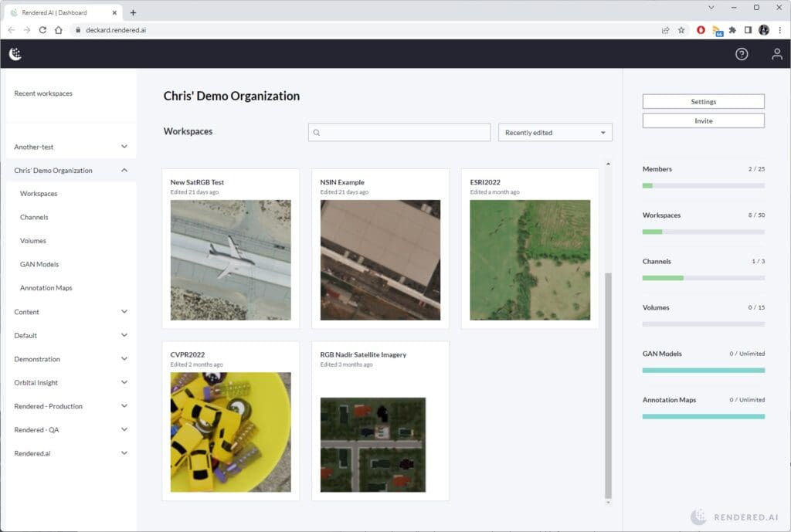This screenshot has width=791, height=532.
Task: Open the RGB Nadir Satellite Imagery thumbnail
Action: click(373, 445)
